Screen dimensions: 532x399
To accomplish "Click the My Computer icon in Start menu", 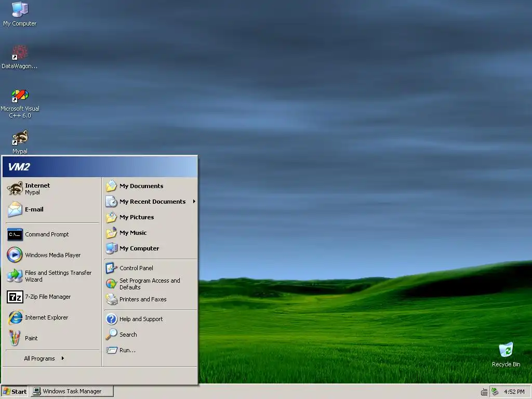I will (x=111, y=248).
